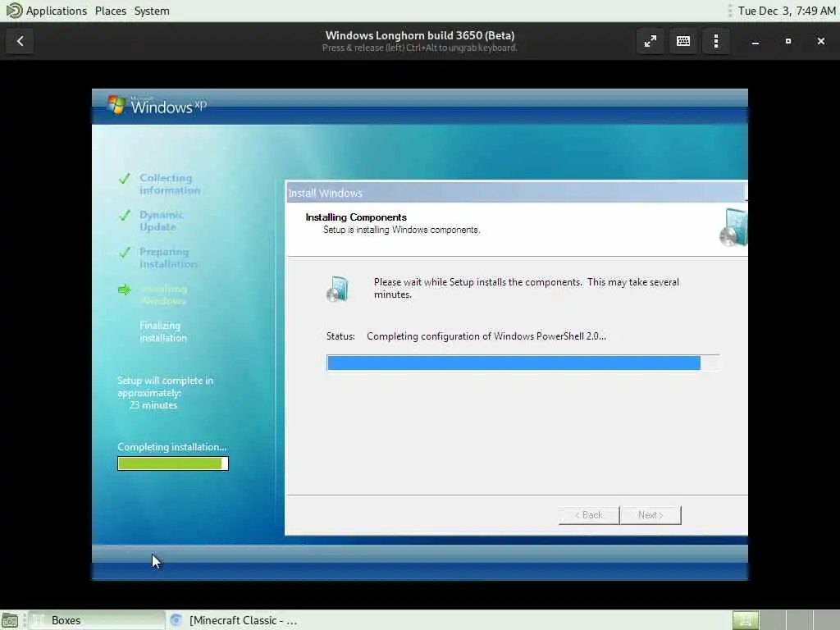Screen dimensions: 840x630
Task: Close the Boxes window
Action: tap(820, 41)
